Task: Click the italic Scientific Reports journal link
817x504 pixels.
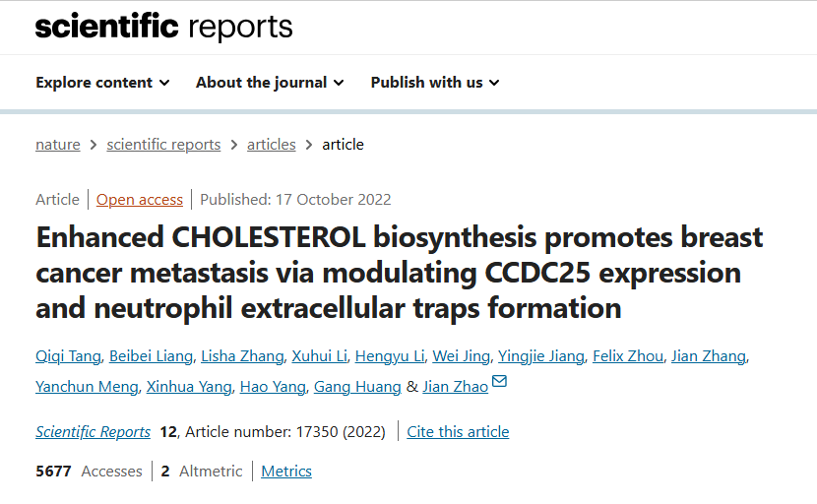Action: tap(93, 431)
